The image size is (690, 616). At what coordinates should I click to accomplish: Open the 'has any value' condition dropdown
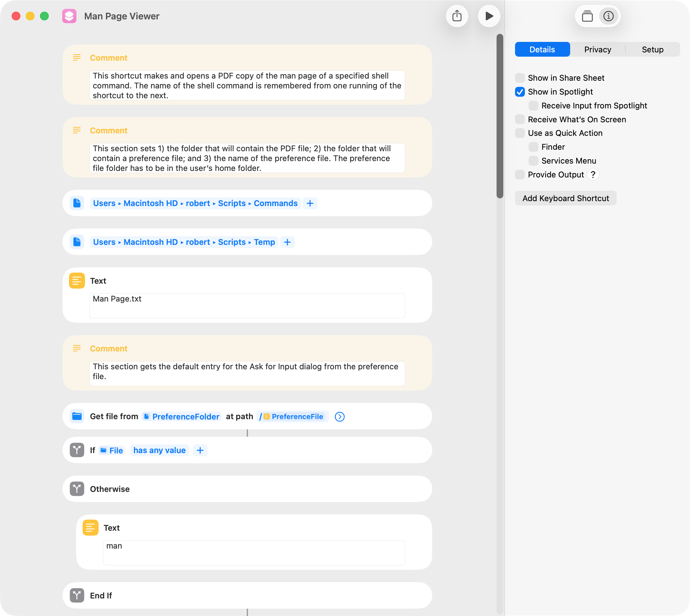coord(159,450)
